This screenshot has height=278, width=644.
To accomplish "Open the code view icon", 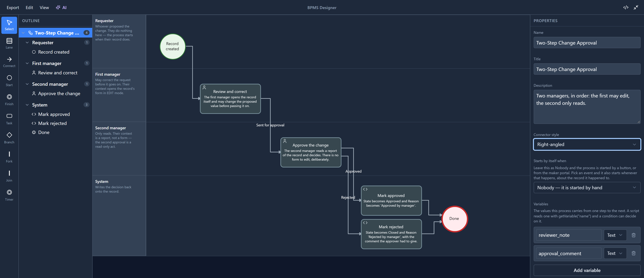I will click(626, 8).
